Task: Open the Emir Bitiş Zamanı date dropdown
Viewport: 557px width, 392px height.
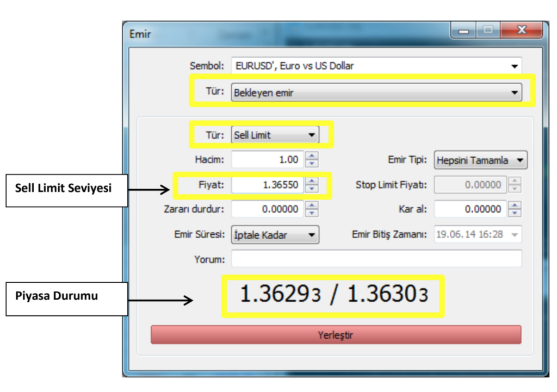Action: coord(478,234)
